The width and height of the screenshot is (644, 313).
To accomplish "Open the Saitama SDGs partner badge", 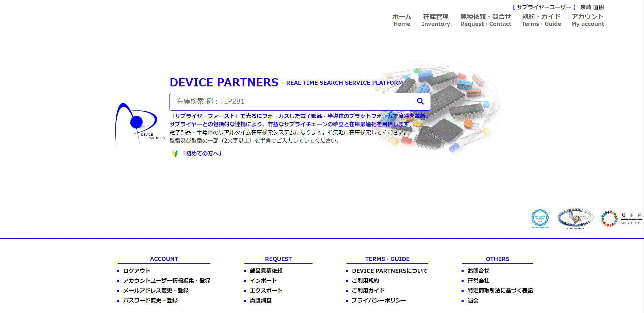I will [x=622, y=219].
